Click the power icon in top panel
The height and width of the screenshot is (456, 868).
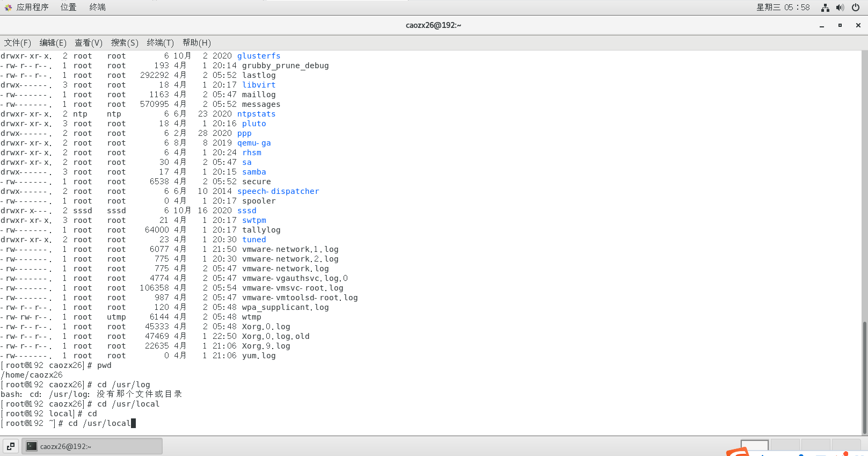(x=856, y=8)
